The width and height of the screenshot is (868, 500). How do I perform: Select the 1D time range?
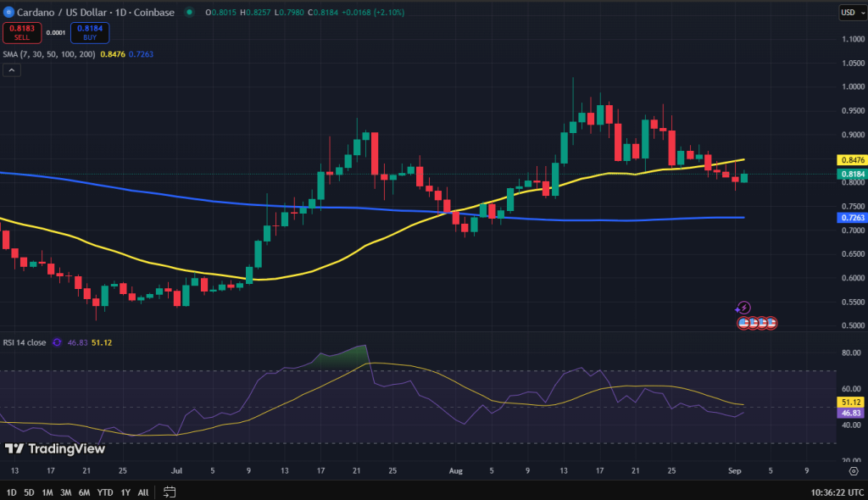(x=11, y=492)
